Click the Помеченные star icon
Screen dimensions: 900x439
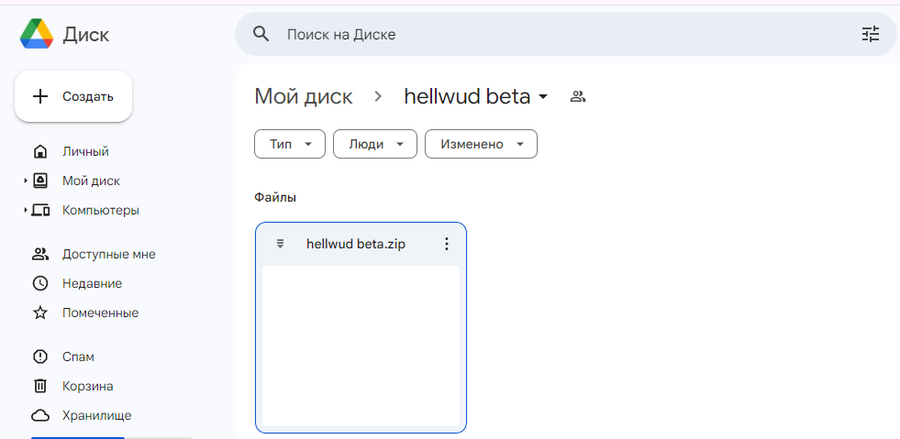(40, 313)
